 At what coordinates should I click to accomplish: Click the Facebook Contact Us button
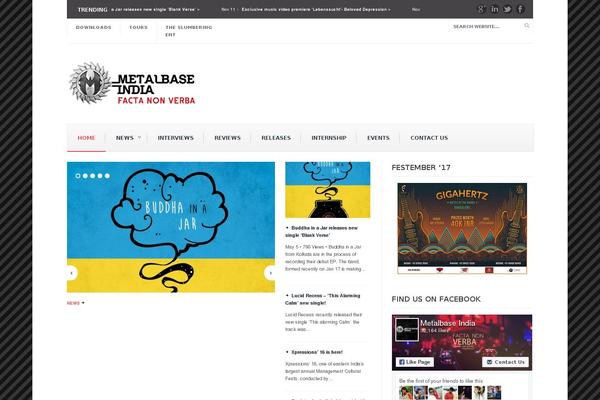coord(505,362)
